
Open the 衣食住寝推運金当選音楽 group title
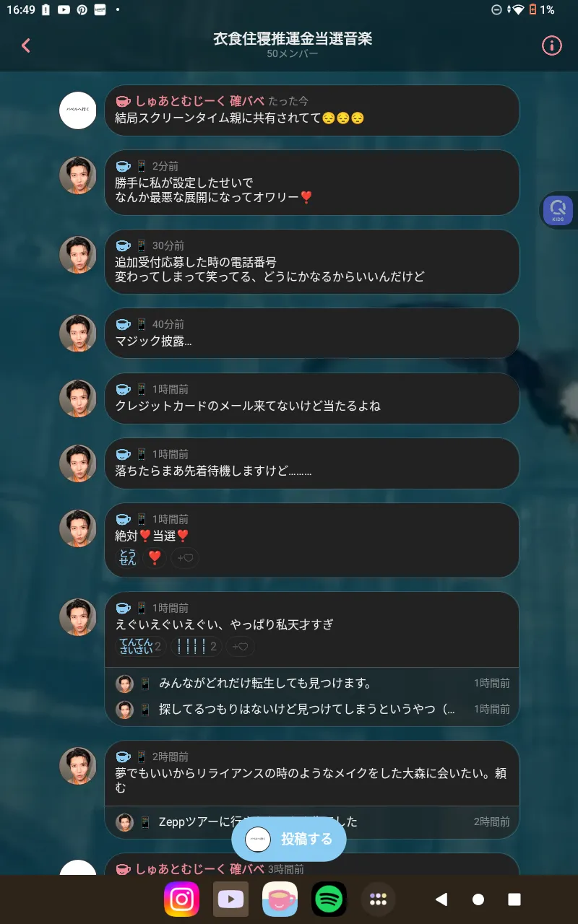click(x=293, y=39)
